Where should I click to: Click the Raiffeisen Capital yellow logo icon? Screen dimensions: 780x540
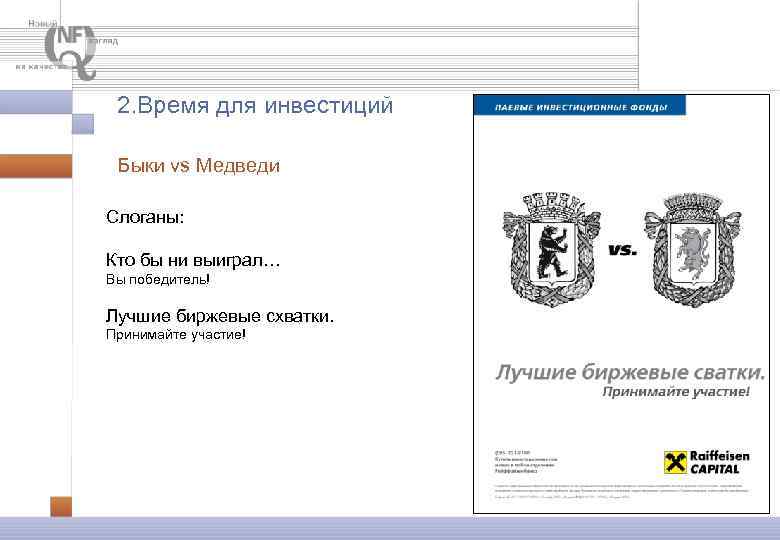(676, 462)
